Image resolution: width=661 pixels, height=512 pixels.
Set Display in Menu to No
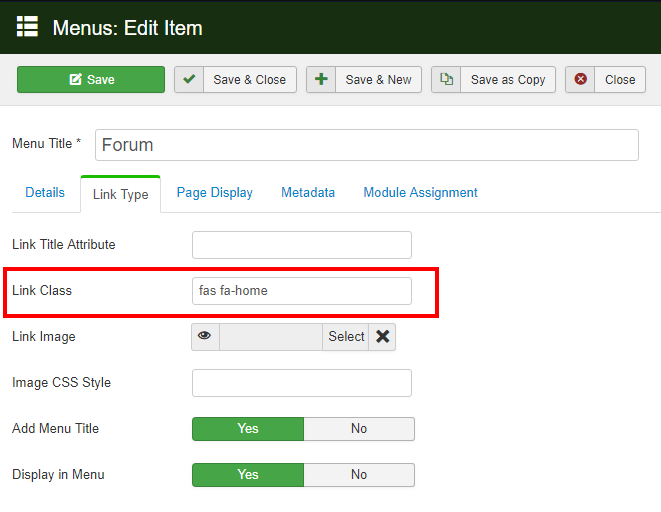[359, 475]
